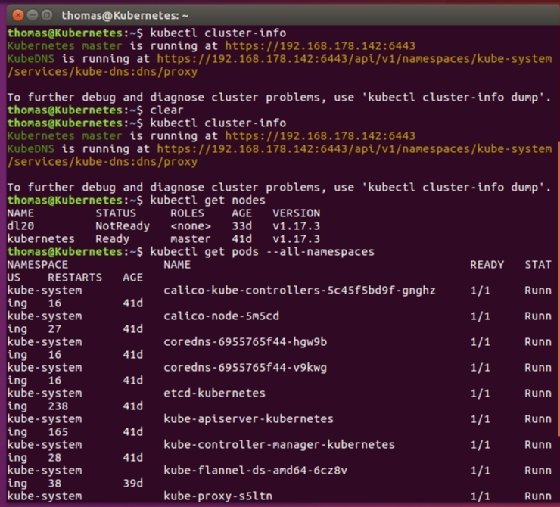Click pod 'kube-flannel-ds-amd64-6cz8v'
The width and height of the screenshot is (560, 507).
[255, 470]
